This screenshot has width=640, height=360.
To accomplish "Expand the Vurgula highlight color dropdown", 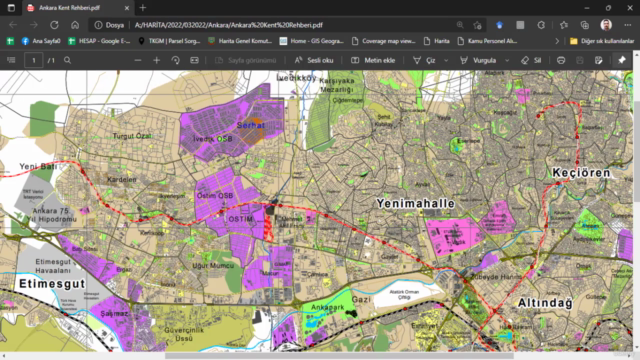I will (507, 60).
